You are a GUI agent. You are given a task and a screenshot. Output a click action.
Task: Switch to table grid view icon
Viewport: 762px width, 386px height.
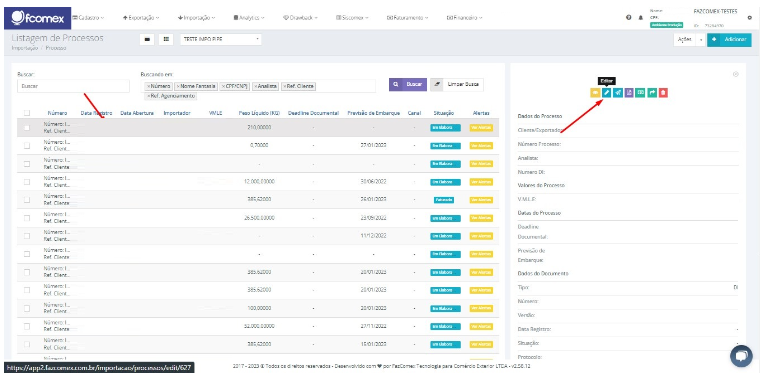[x=166, y=39]
